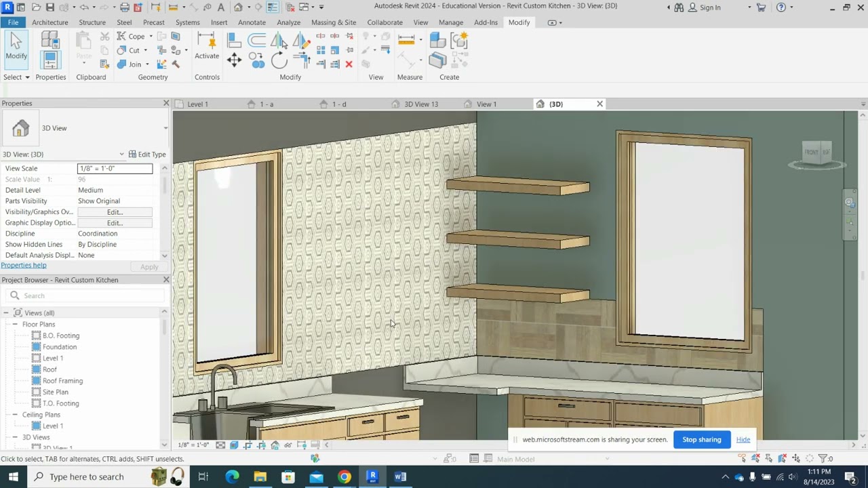Click Edit for Visibility/Graphics Overrides
This screenshot has height=488, width=868.
tap(115, 212)
